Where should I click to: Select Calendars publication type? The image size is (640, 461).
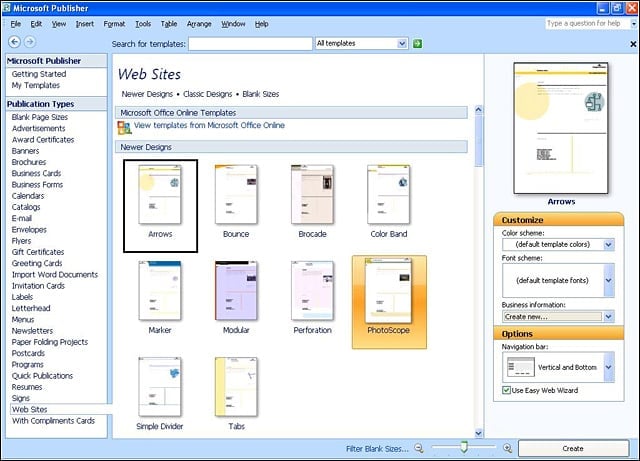click(x=28, y=196)
